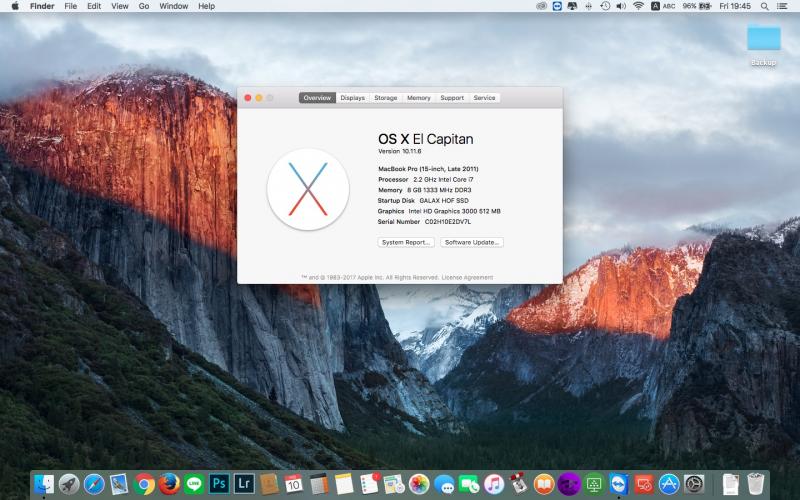Open App Store icon in the Dock
Viewport: 800px width, 500px height.
(669, 484)
